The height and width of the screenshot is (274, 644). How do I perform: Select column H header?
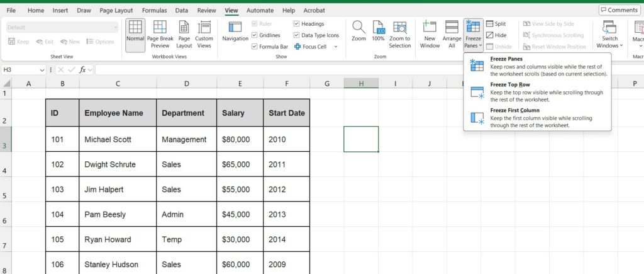coord(361,84)
